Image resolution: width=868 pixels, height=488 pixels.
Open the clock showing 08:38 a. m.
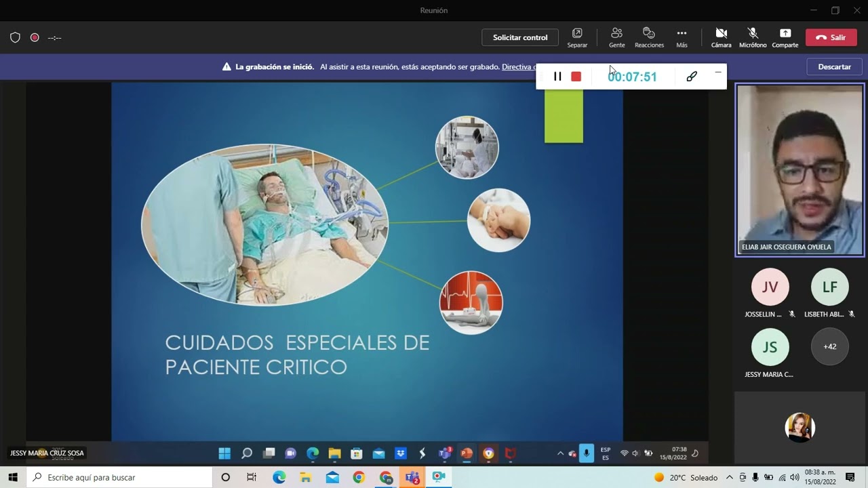(820, 477)
